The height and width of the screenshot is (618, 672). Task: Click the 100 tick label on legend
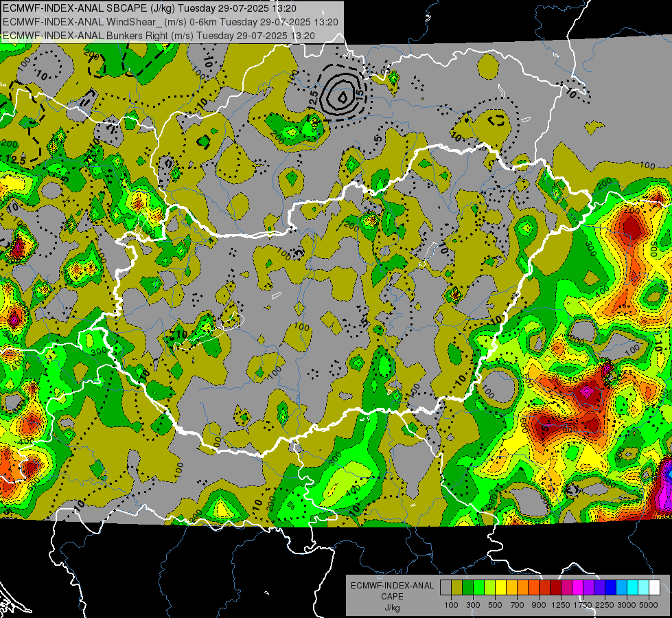(x=451, y=605)
